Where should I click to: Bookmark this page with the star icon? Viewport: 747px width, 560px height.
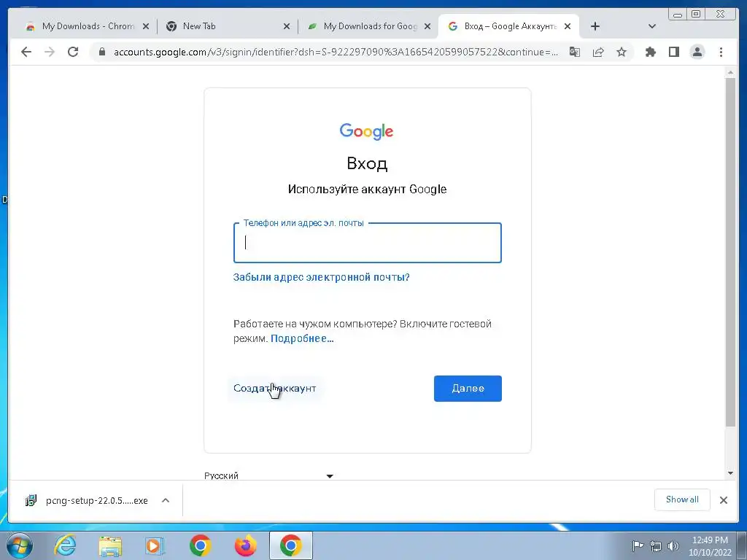coord(622,52)
